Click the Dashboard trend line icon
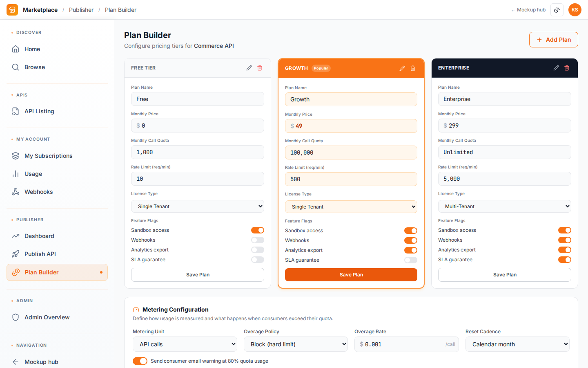588x368 pixels. pyautogui.click(x=16, y=236)
